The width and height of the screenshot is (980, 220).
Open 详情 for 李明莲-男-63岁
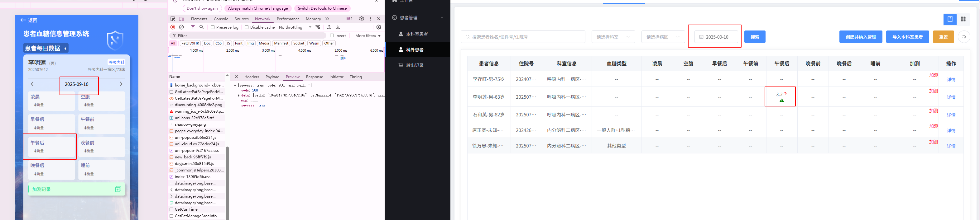click(x=951, y=97)
